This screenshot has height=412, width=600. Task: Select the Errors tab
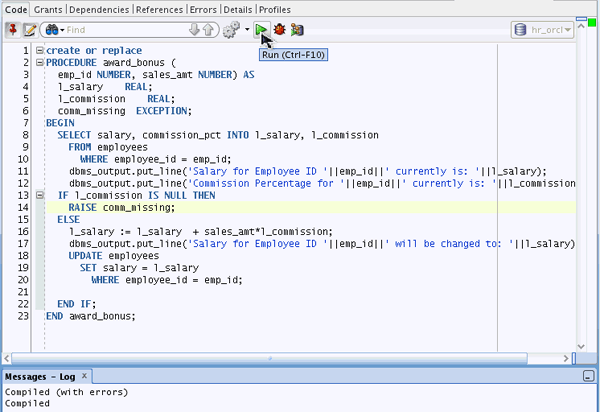tap(203, 9)
